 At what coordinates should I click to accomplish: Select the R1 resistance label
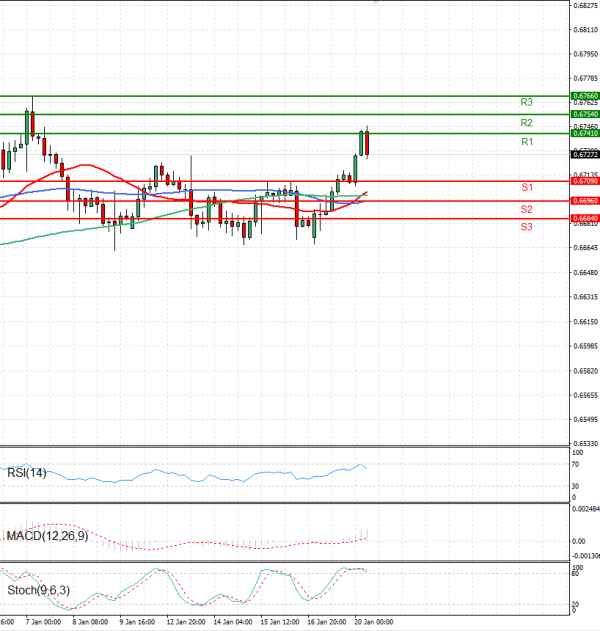[x=526, y=143]
